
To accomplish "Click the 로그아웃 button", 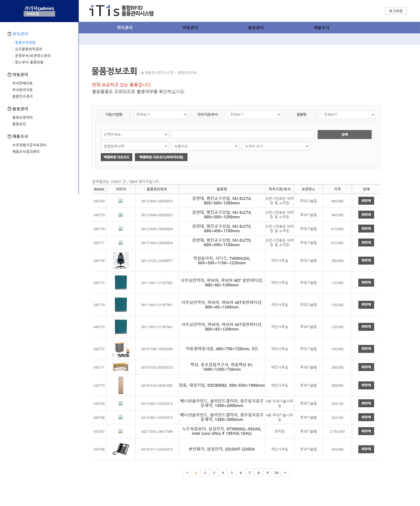I will 396,11.
